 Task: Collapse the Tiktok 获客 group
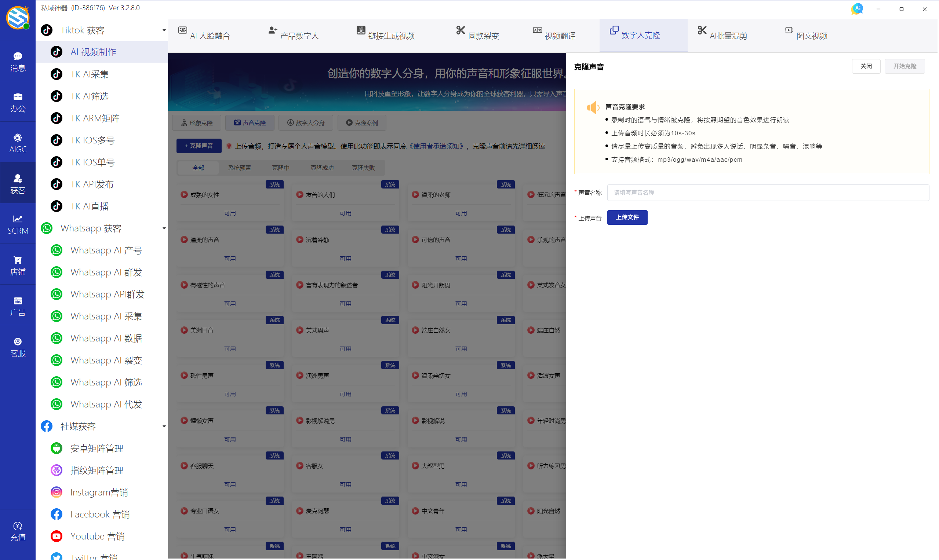tap(164, 30)
